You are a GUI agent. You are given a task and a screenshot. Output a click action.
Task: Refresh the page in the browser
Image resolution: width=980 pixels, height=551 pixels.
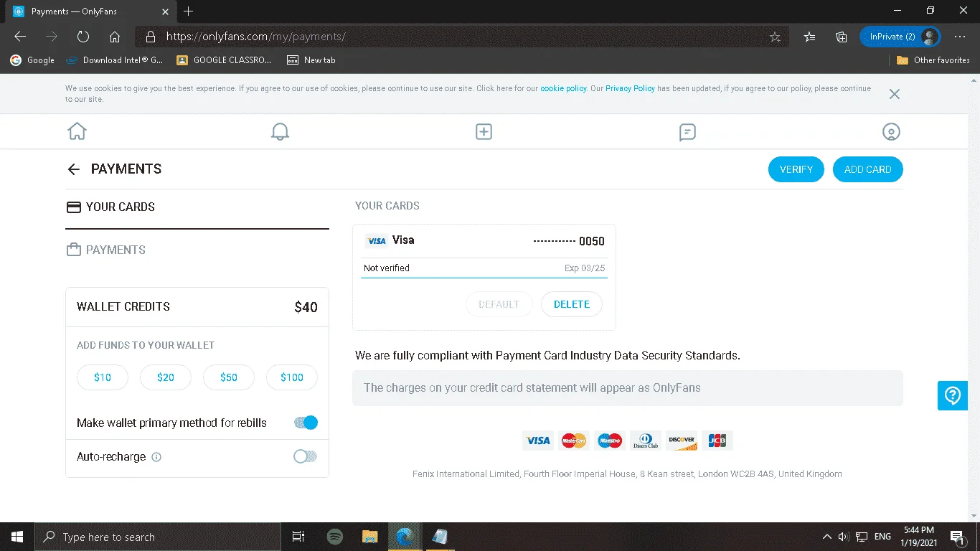[x=83, y=37]
